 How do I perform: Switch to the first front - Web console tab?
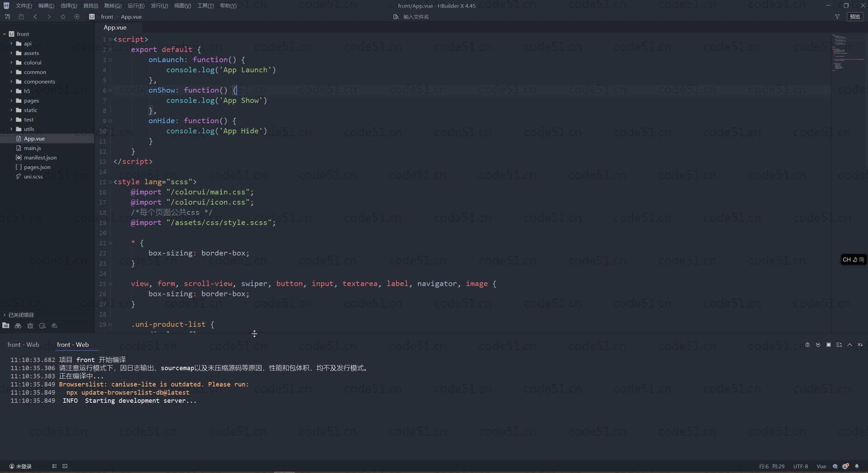tap(23, 345)
